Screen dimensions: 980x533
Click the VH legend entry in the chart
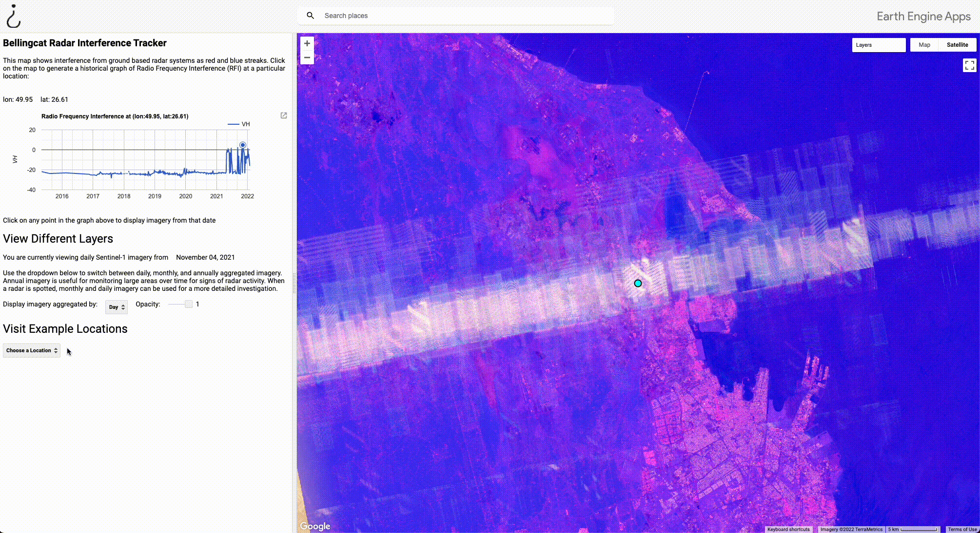click(x=245, y=124)
